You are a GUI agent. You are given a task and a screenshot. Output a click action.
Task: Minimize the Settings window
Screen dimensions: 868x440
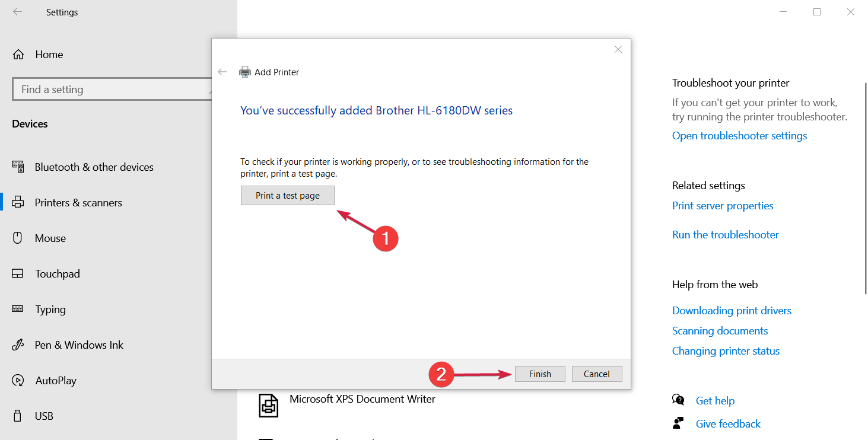[783, 12]
